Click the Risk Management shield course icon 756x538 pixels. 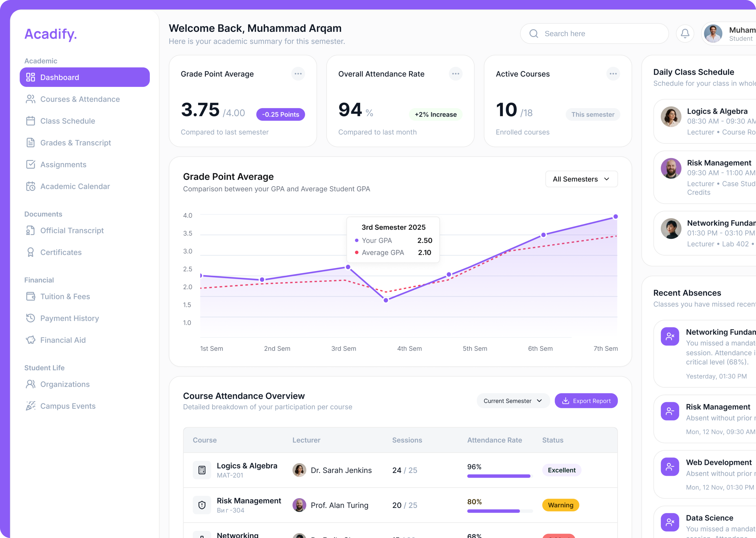click(x=202, y=505)
